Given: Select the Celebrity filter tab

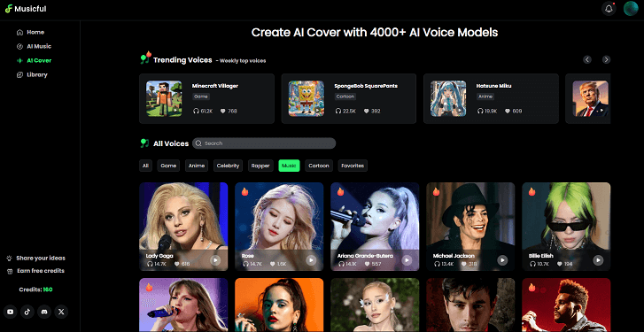Looking at the screenshot, I should pos(228,166).
